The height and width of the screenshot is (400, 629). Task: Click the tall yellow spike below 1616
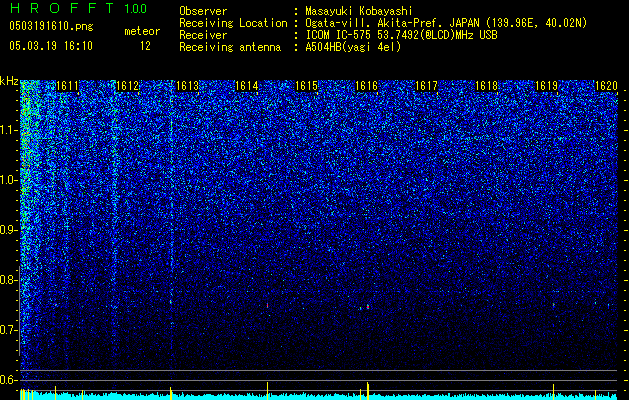click(367, 391)
